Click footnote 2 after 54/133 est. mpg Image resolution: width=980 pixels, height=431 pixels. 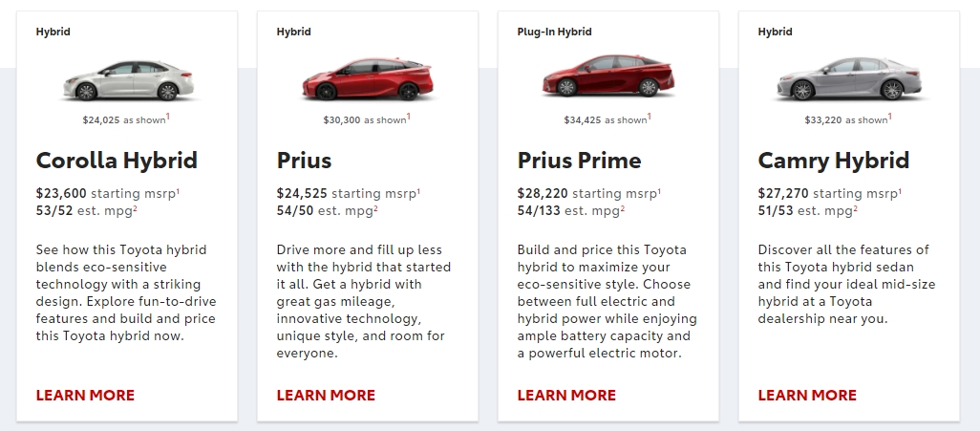pyautogui.click(x=623, y=208)
